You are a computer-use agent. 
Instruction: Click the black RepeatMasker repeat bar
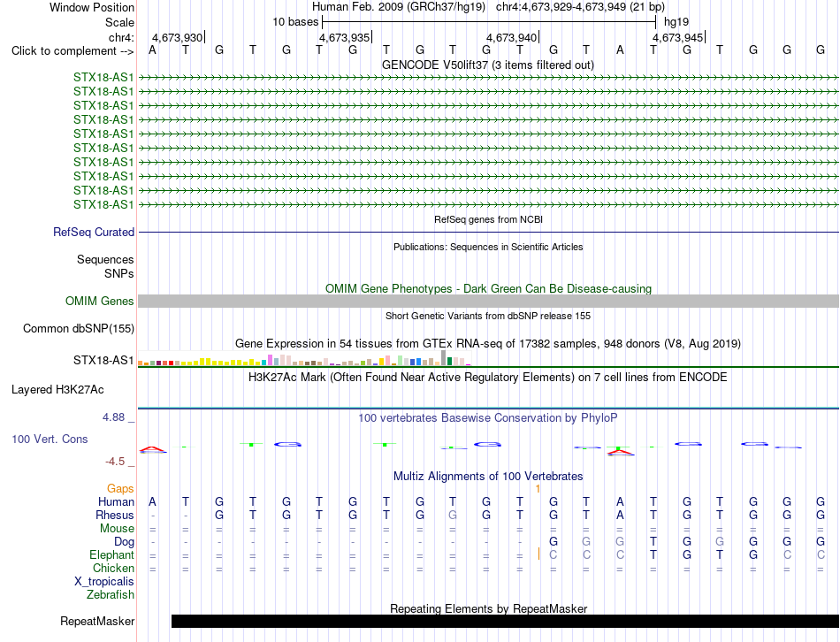tap(505, 621)
